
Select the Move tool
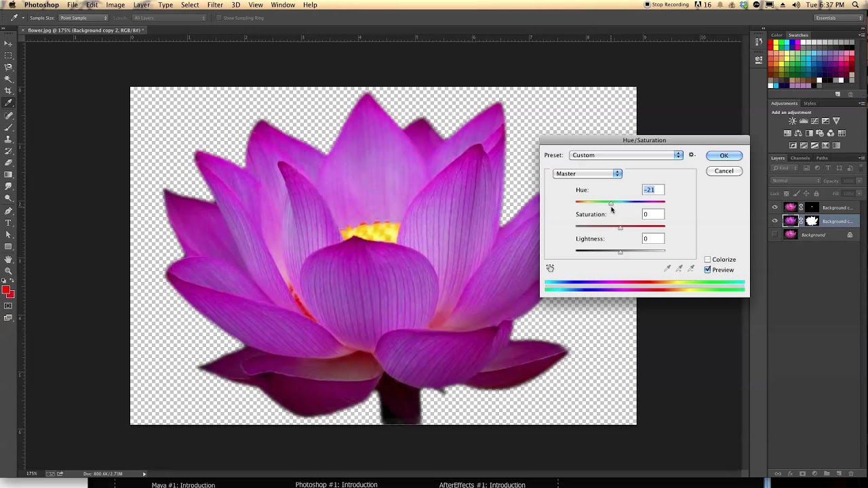(9, 43)
